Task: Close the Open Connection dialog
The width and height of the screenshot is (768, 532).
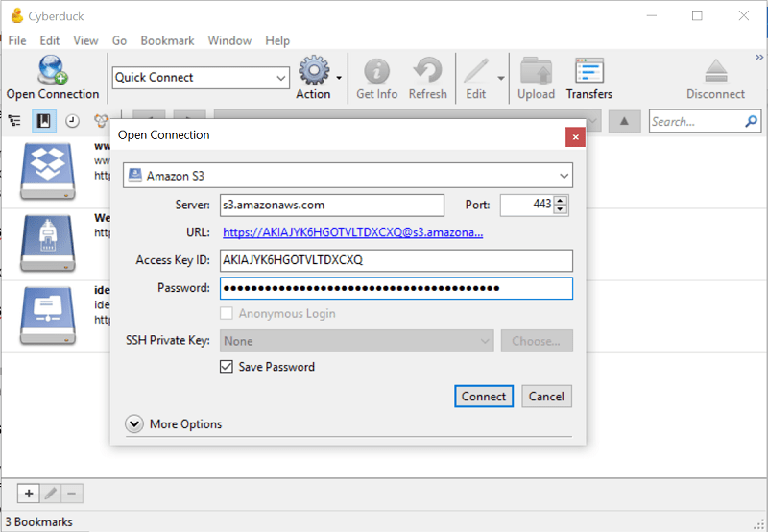Action: [x=575, y=137]
